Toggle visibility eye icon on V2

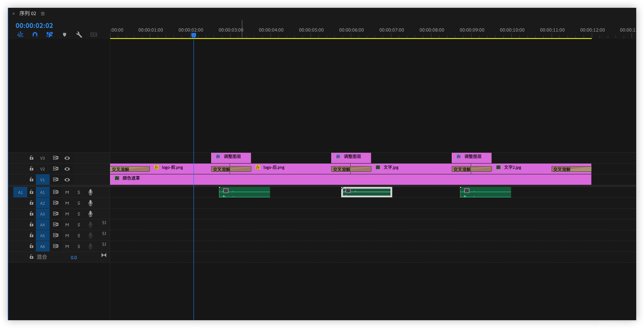(67, 169)
